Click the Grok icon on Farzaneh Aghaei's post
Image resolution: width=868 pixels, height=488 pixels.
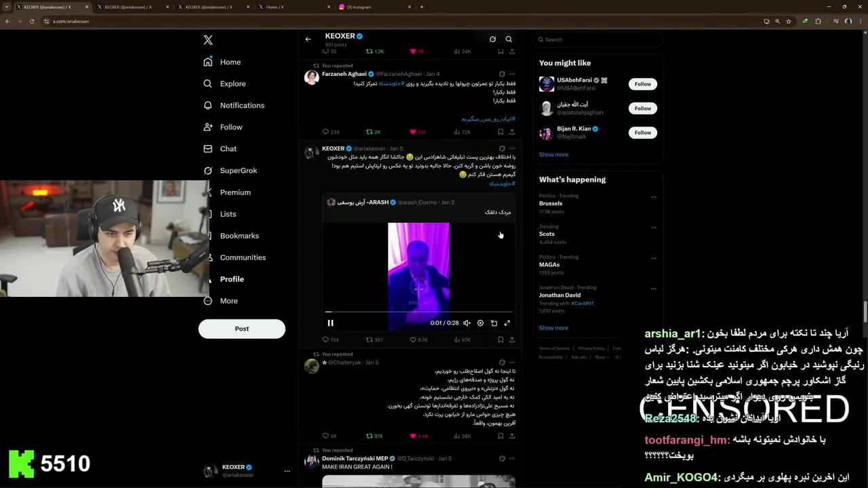point(502,74)
